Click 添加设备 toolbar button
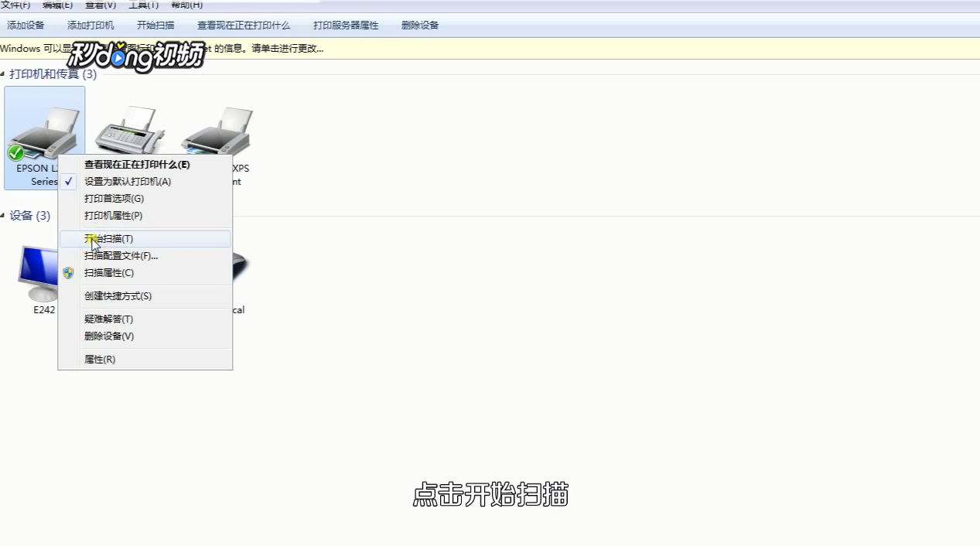The width and height of the screenshot is (980, 546). (x=26, y=26)
